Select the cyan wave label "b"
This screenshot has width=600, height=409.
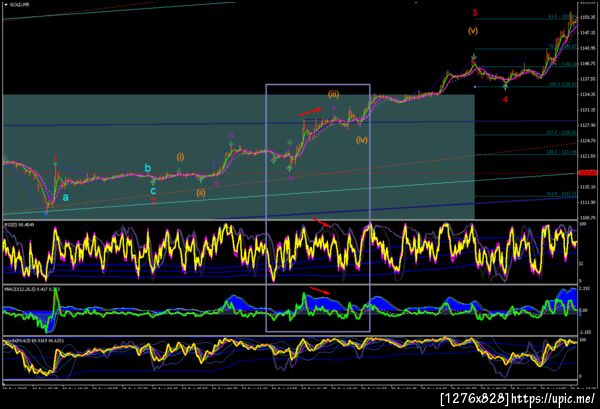(148, 168)
